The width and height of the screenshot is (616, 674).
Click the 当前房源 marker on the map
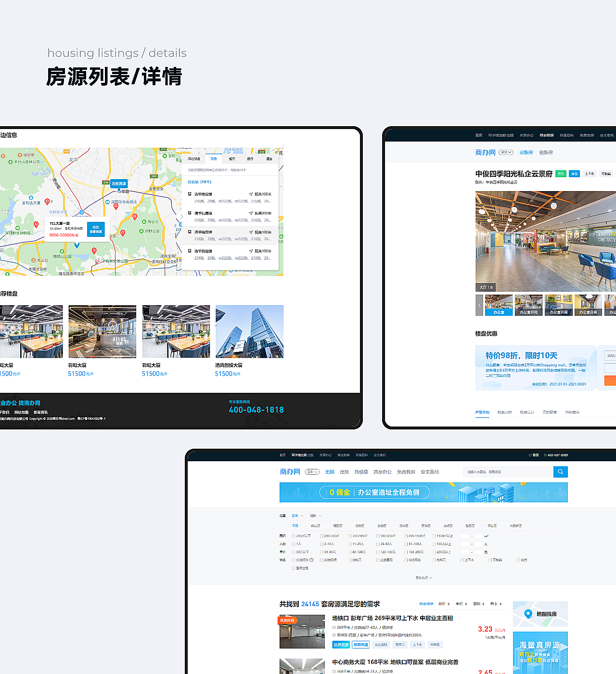pyautogui.click(x=119, y=184)
